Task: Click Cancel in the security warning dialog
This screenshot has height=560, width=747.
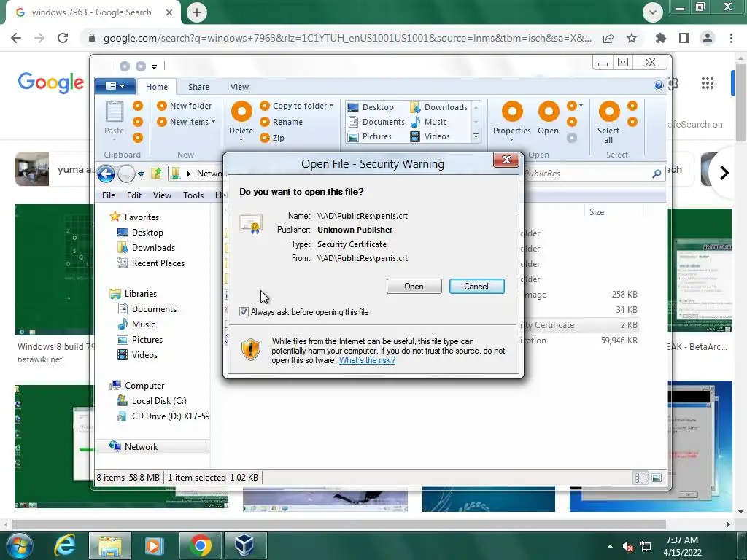Action: tap(476, 286)
